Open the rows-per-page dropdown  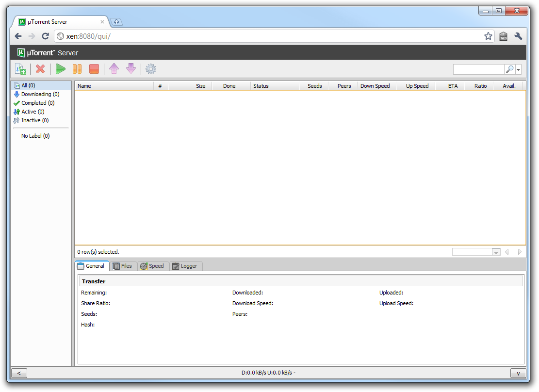pyautogui.click(x=496, y=252)
